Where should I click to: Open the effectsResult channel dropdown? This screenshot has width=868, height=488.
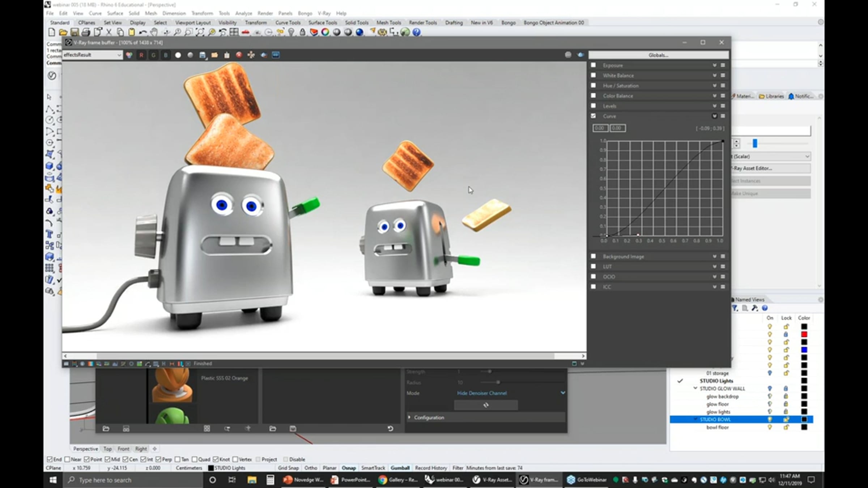pyautogui.click(x=93, y=55)
